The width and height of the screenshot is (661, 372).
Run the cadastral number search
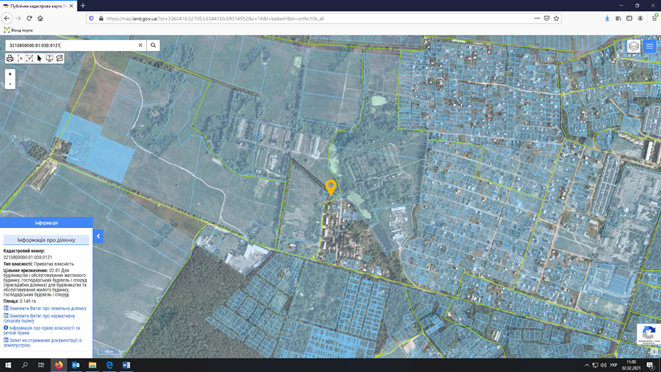point(153,45)
